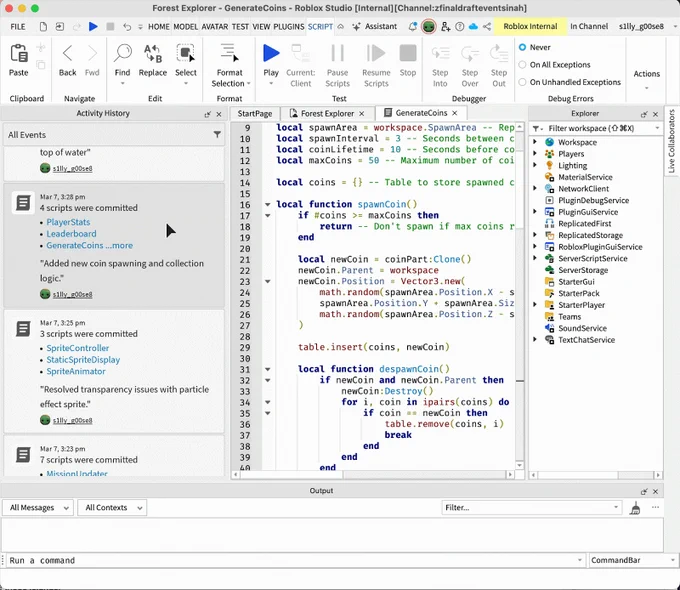Expand ServerScriptService tree node

535,258
